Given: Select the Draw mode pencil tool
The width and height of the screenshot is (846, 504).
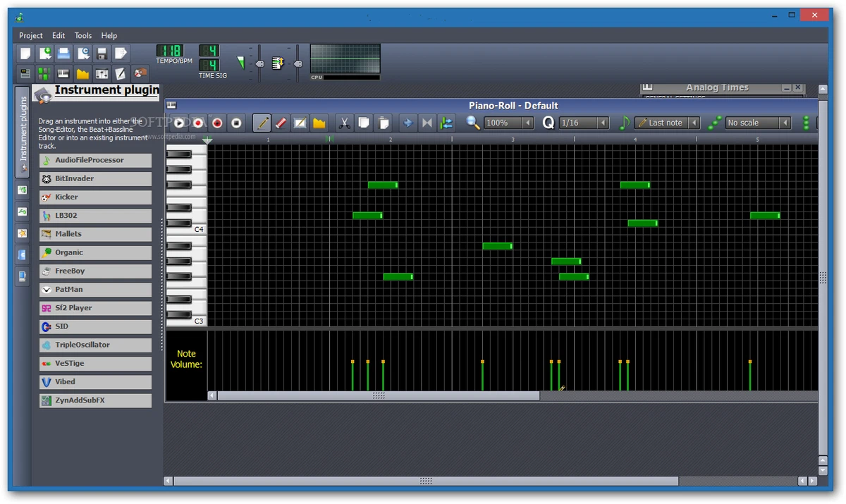Looking at the screenshot, I should pyautogui.click(x=262, y=123).
